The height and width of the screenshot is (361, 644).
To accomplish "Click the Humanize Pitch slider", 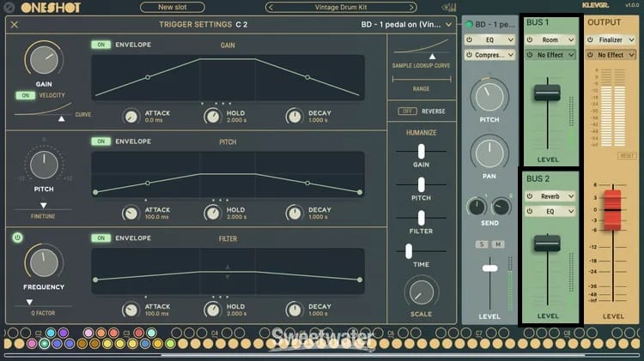I will click(x=421, y=184).
